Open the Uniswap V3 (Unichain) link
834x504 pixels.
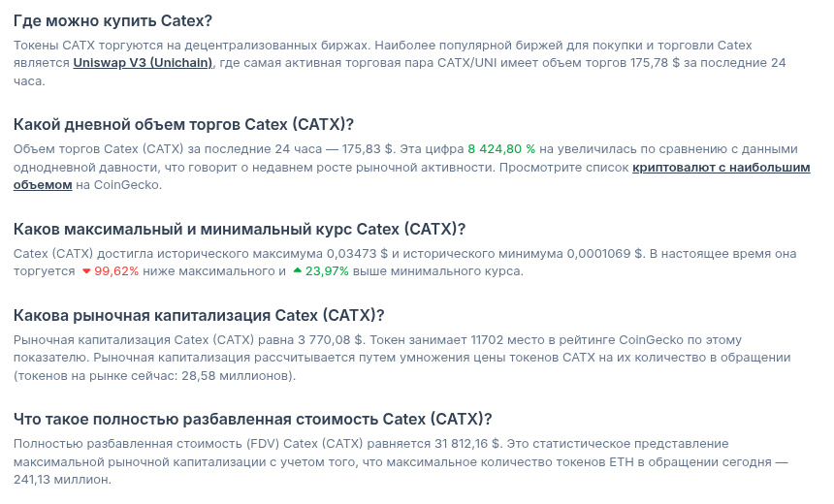pyautogui.click(x=143, y=63)
